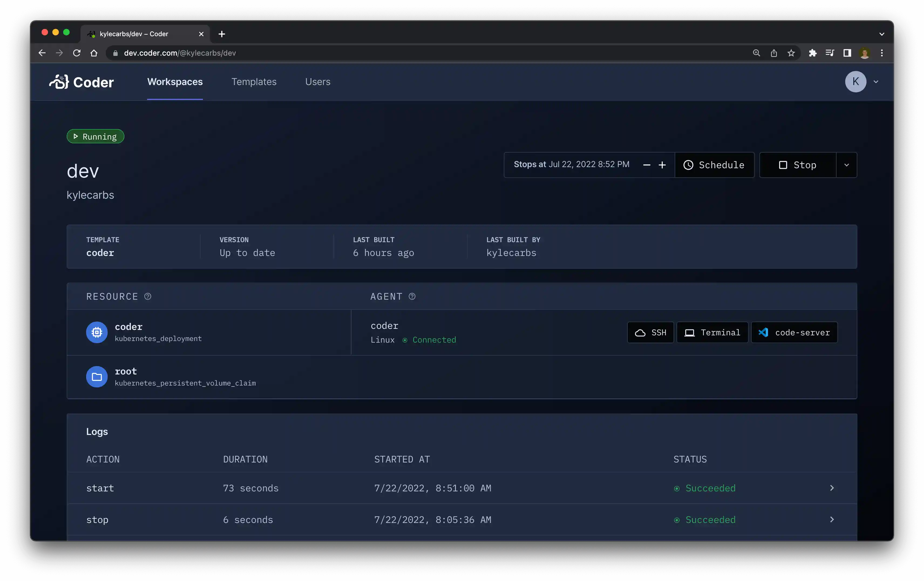Viewport: 924px width, 581px height.
Task: Launch the code-server app button
Action: 794,333
